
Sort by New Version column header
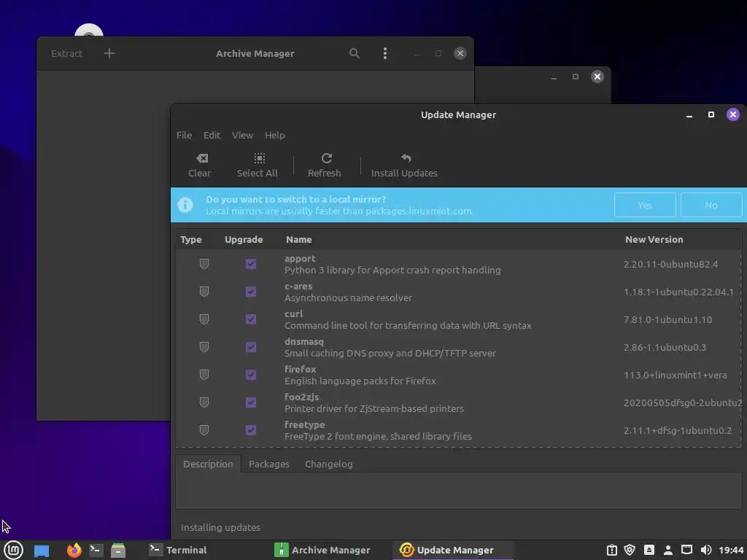[x=654, y=239]
